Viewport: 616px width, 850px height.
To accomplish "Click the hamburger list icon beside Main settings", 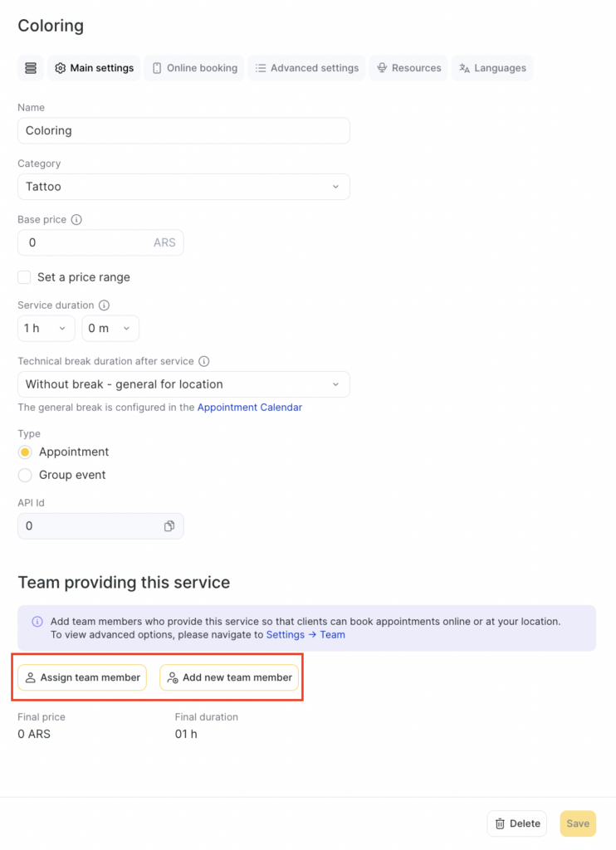I will click(x=31, y=68).
